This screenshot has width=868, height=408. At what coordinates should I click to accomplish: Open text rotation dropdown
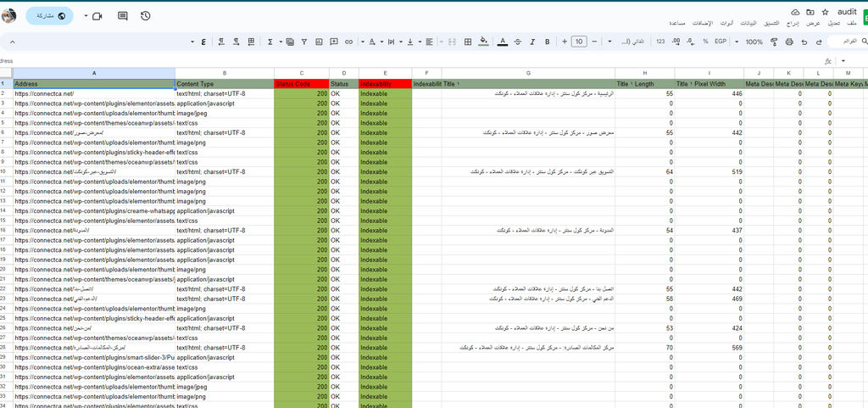click(368, 42)
